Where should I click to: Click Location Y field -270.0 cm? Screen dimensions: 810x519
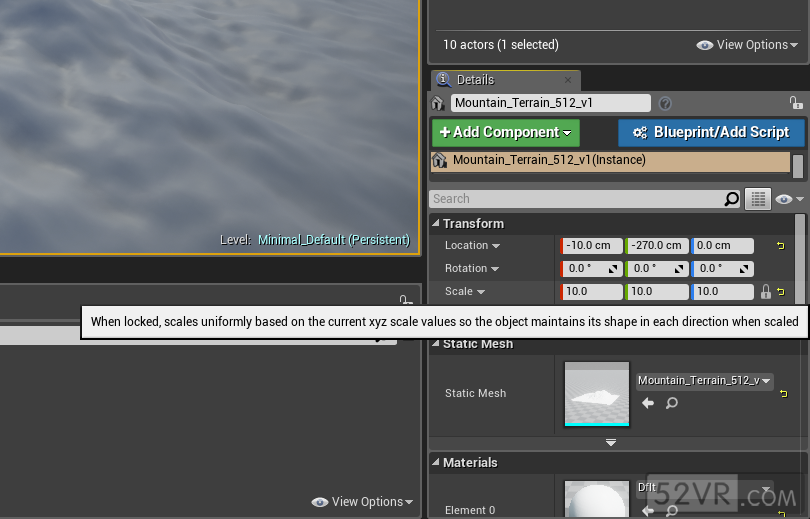pyautogui.click(x=657, y=246)
